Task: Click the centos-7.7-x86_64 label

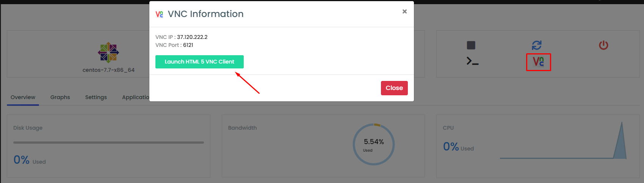Action: [x=108, y=70]
